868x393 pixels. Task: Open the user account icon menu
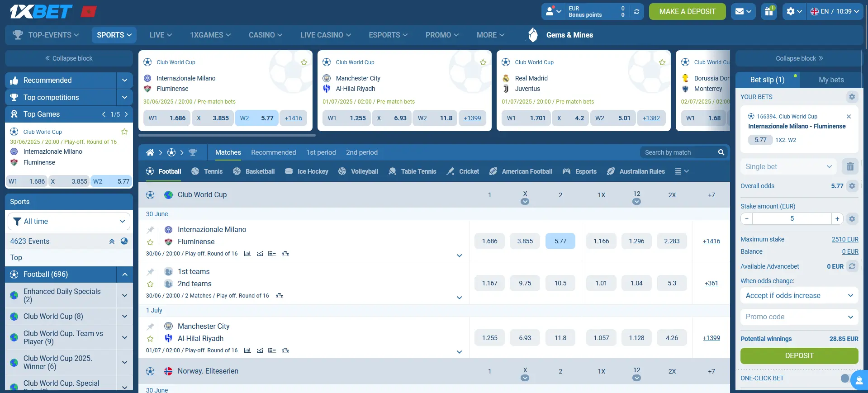point(554,11)
